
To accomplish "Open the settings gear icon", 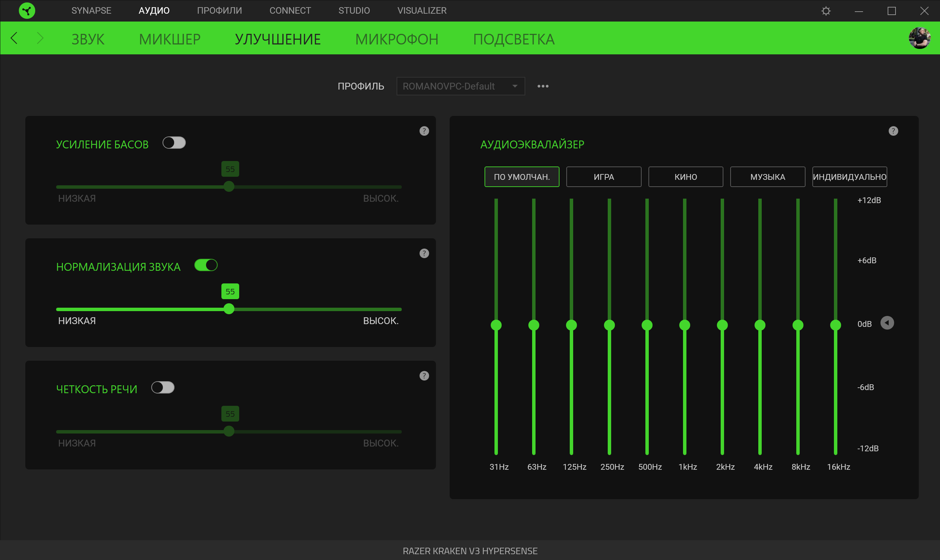I will 826,11.
